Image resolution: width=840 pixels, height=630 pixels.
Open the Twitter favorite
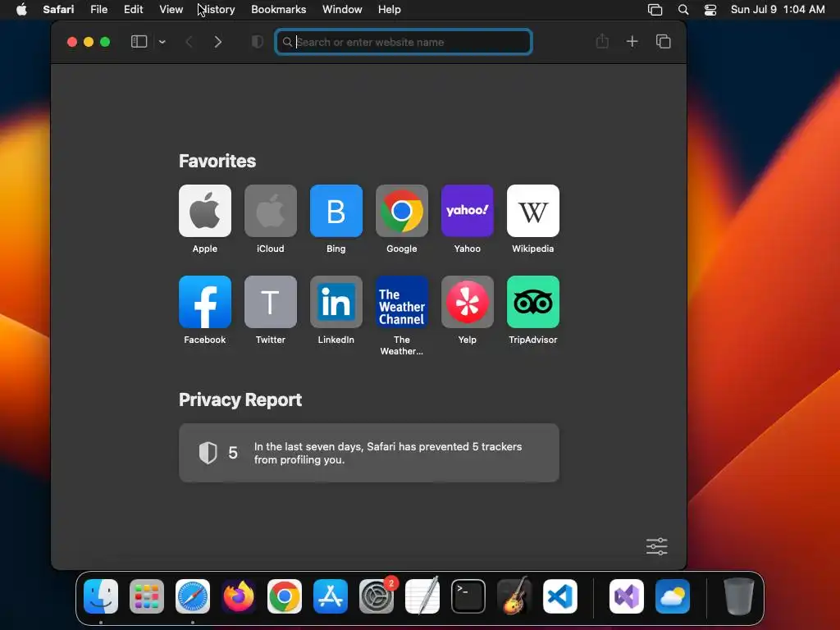(271, 302)
